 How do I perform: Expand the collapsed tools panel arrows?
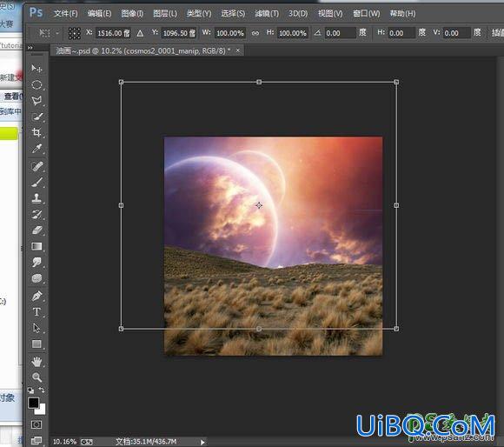coord(30,48)
